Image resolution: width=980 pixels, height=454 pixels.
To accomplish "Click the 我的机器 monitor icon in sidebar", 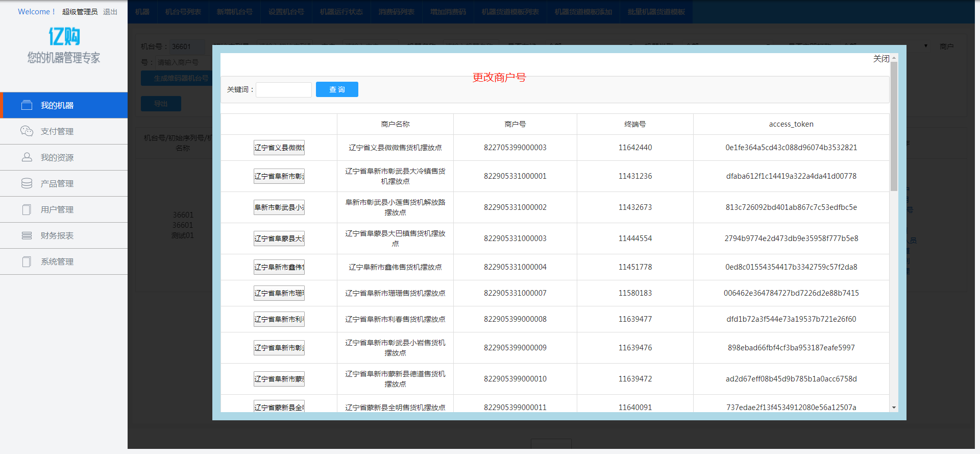I will [27, 105].
